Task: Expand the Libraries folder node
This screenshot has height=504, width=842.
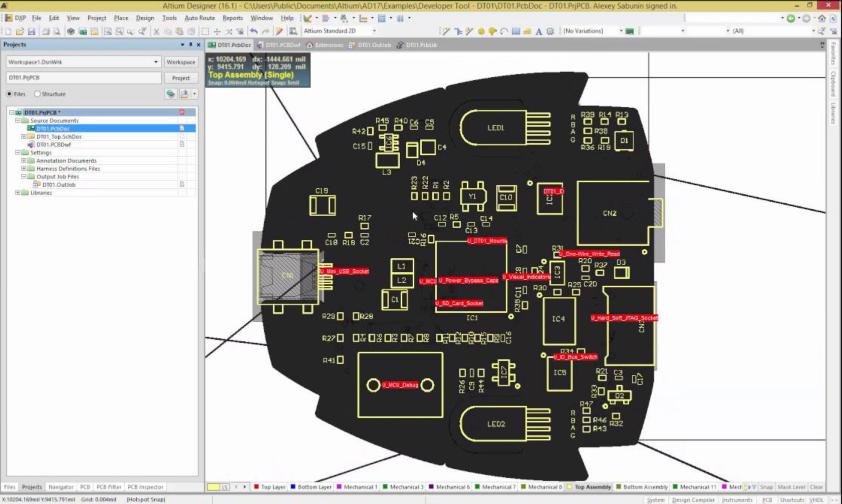Action: pos(18,193)
